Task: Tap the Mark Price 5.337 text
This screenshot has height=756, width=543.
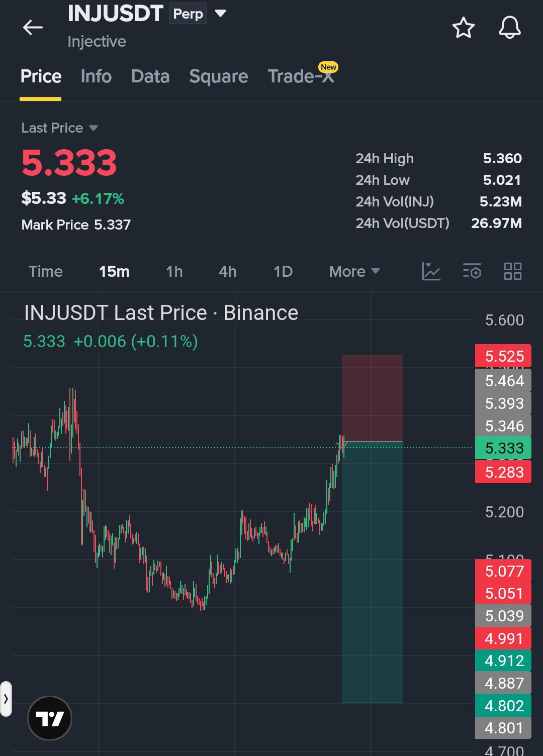Action: [x=76, y=225]
